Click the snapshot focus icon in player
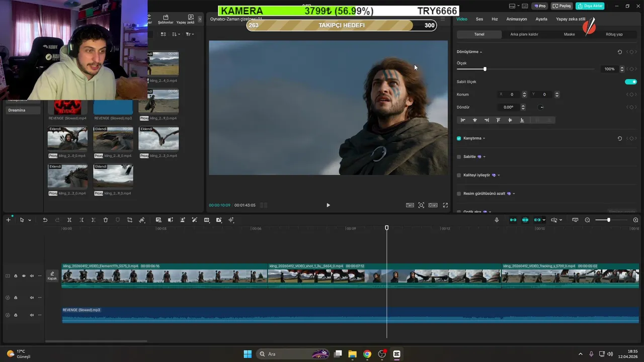Screen dimensions: 644x362 pyautogui.click(x=421, y=205)
